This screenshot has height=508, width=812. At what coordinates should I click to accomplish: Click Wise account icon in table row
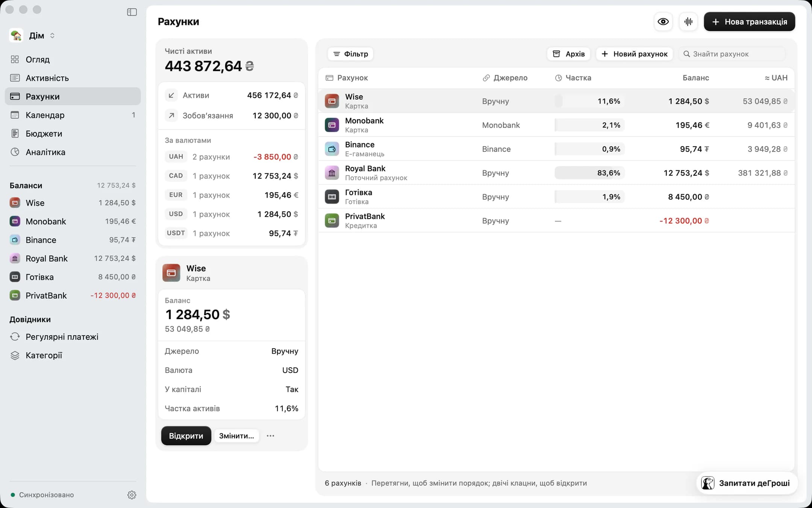pos(332,101)
